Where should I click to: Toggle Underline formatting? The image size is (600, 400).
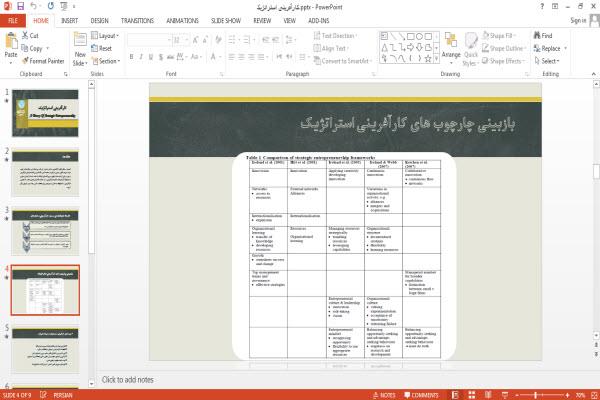pos(151,57)
